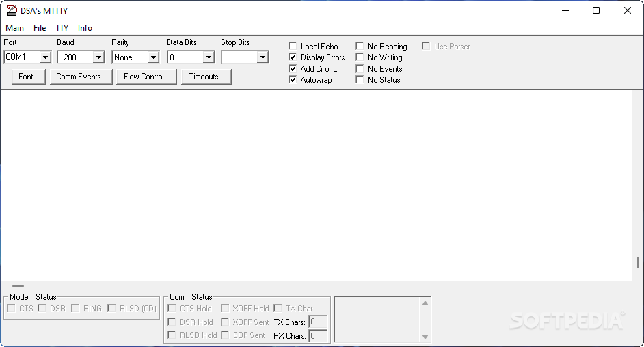Image resolution: width=644 pixels, height=347 pixels.
Task: Click the CTS modem status checkbox
Action: click(x=11, y=309)
